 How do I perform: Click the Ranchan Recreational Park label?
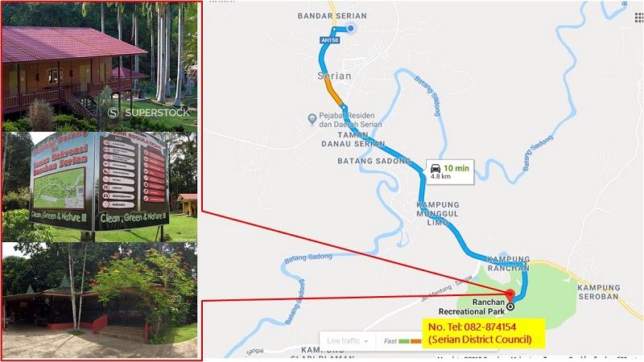click(472, 307)
